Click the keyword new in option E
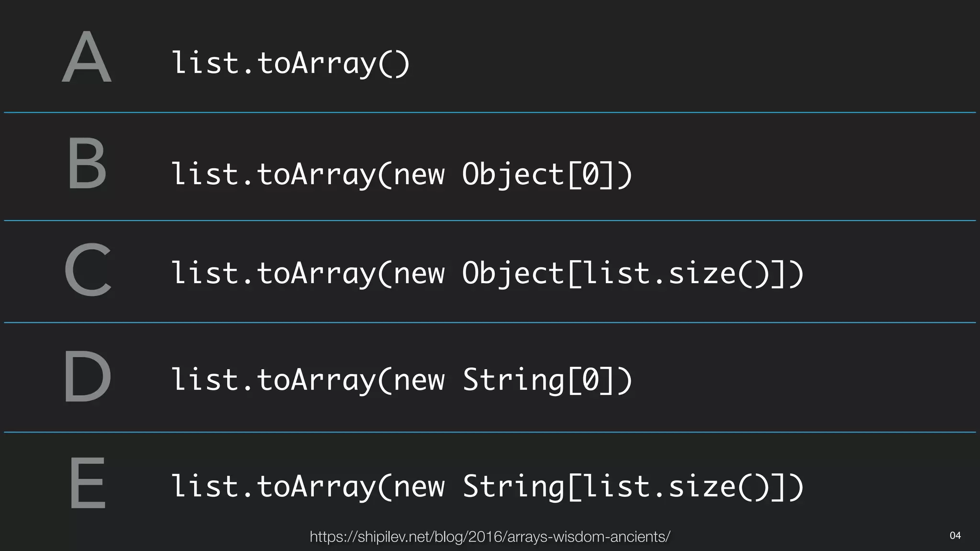 (419, 487)
